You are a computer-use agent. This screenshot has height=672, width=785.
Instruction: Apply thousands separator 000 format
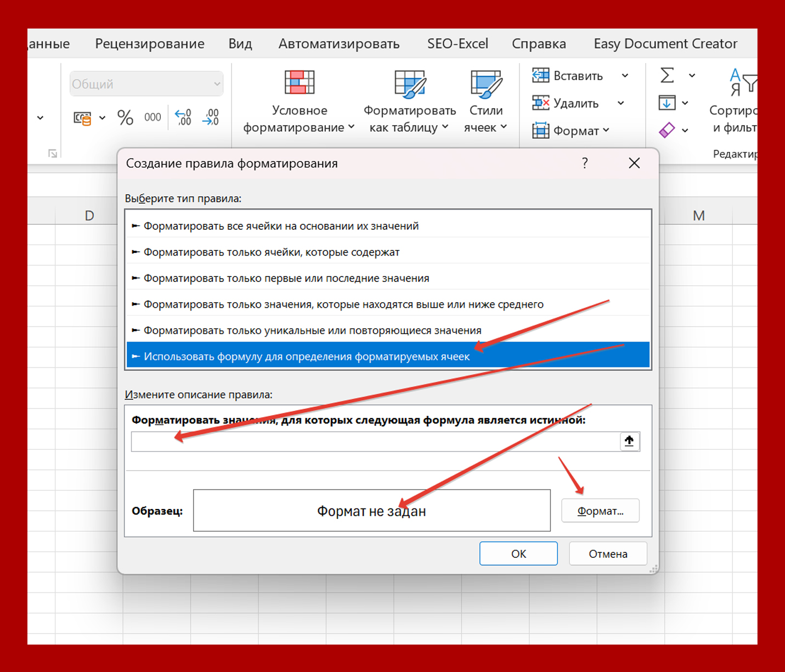(x=153, y=117)
